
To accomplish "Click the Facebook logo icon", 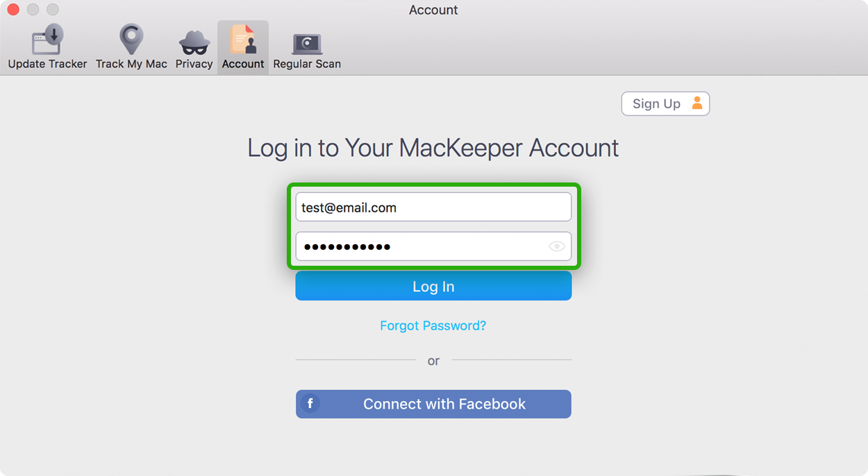I will pyautogui.click(x=310, y=404).
